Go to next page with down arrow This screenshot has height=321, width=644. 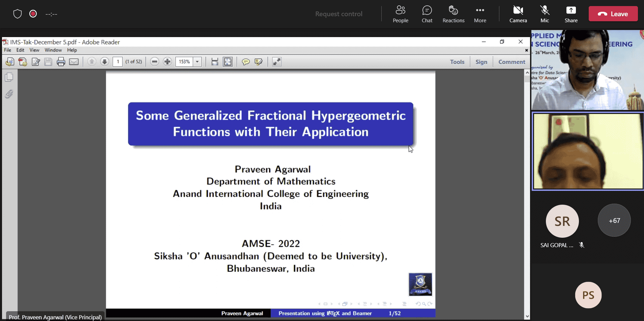pos(105,62)
